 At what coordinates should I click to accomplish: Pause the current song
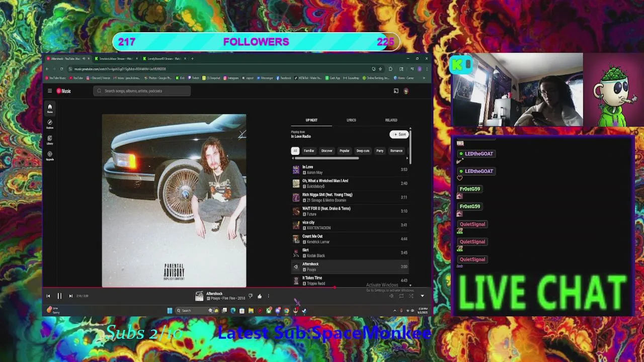59,296
